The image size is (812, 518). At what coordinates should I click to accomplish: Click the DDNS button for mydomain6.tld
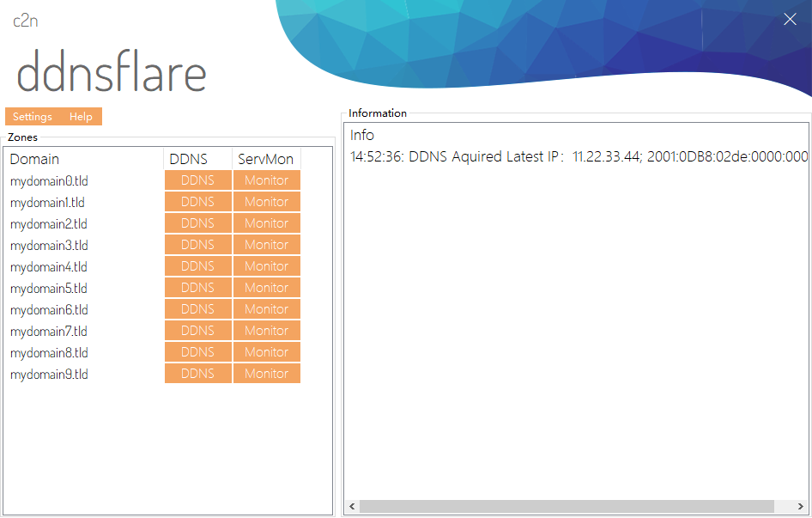[x=197, y=309]
